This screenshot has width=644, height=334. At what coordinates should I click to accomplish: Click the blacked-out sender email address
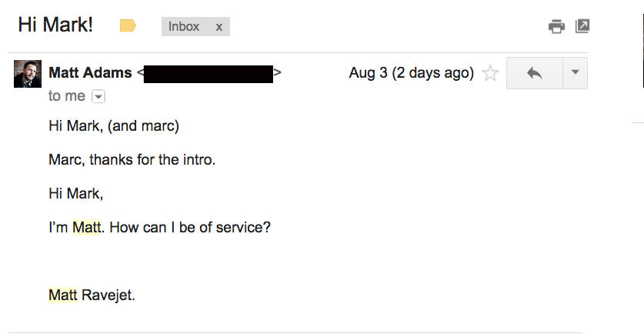pyautogui.click(x=209, y=74)
